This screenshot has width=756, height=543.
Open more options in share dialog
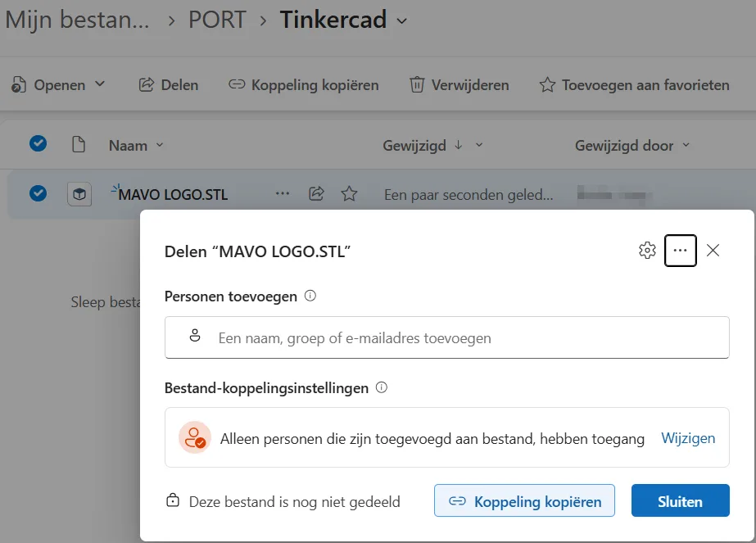point(681,251)
